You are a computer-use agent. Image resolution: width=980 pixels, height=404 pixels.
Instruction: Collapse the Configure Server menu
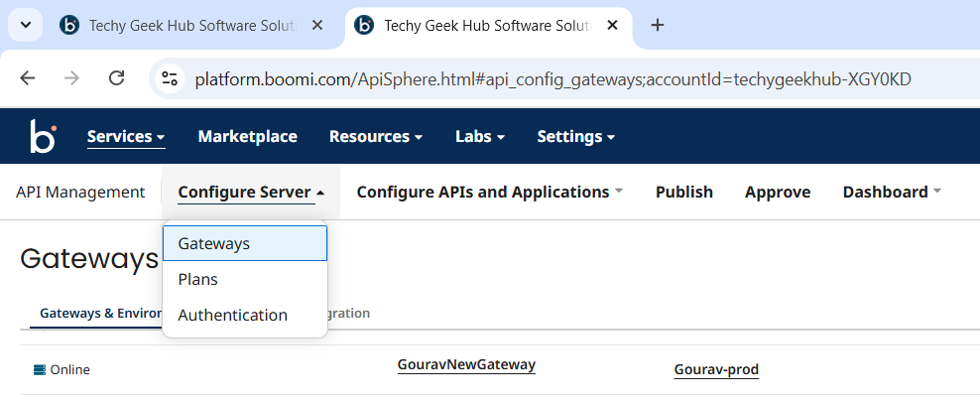coord(251,192)
